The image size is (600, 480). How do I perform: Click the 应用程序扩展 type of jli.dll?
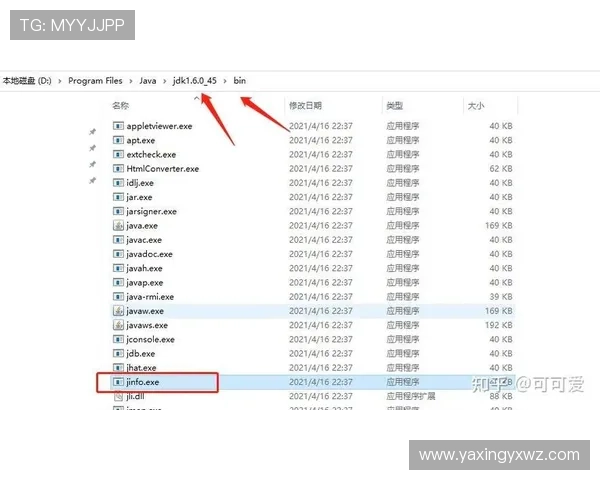click(x=411, y=396)
